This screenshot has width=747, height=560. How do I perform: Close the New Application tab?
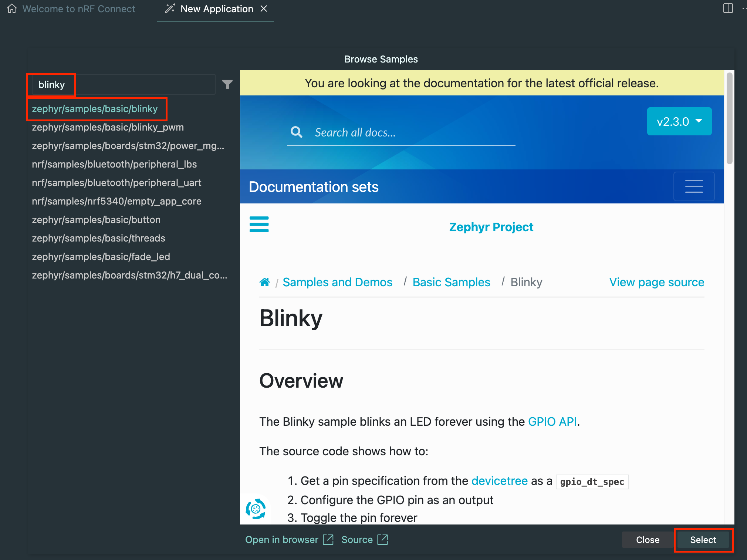click(264, 9)
